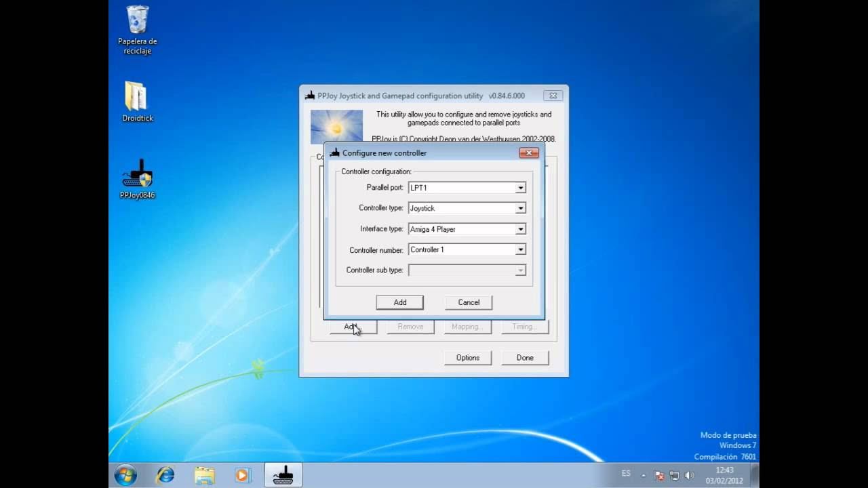Open the Papelera de reciclaje desktop icon
Viewport: 868px width, 488px height.
(138, 30)
